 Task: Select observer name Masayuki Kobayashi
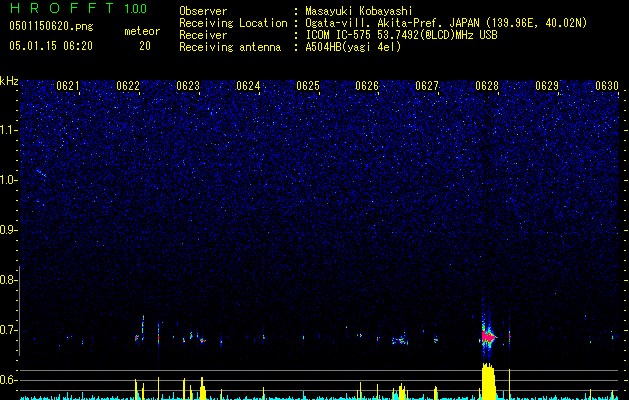click(359, 11)
